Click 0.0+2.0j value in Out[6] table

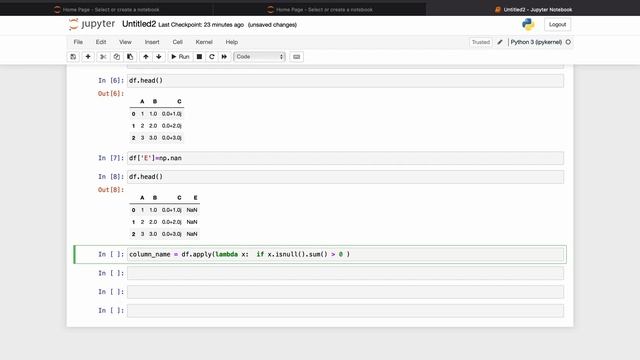[171, 126]
